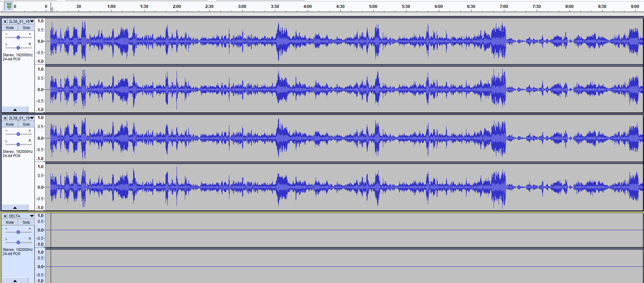Click the 0.5 label on 2L38_01_19 top channel scale
644x283 pixels.
[41, 127]
